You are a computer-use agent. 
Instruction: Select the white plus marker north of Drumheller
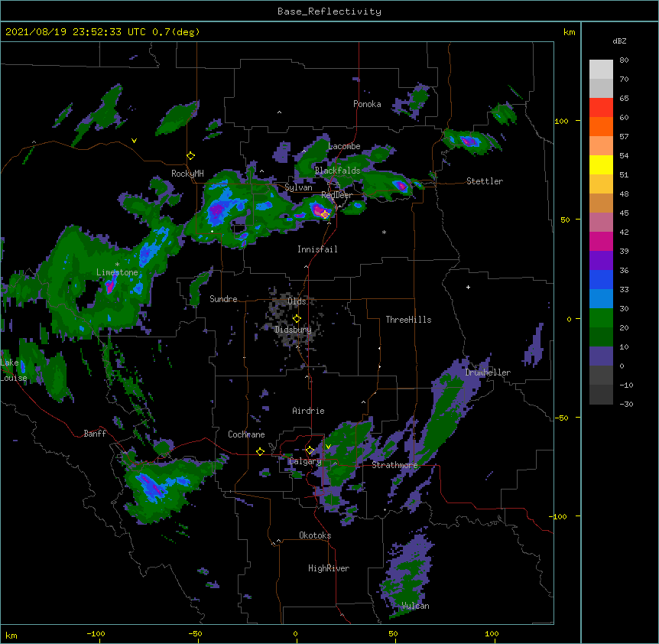pyautogui.click(x=468, y=287)
